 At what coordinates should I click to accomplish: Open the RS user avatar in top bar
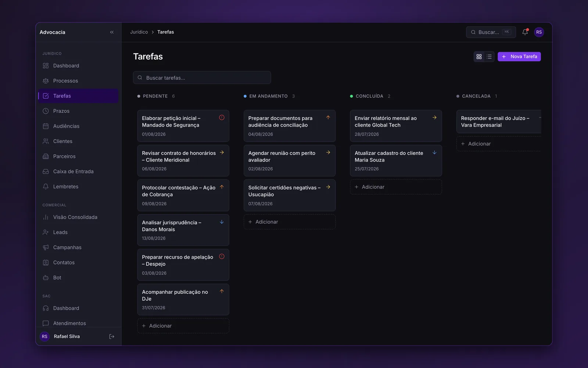pyautogui.click(x=539, y=32)
